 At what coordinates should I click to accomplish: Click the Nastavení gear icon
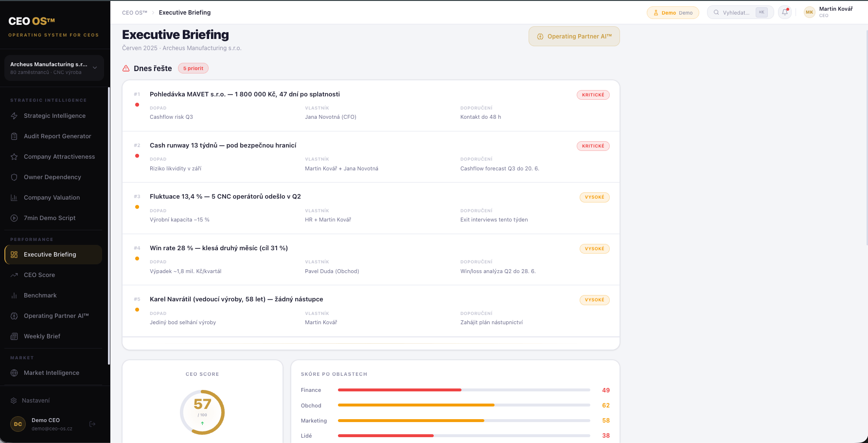[x=14, y=401]
